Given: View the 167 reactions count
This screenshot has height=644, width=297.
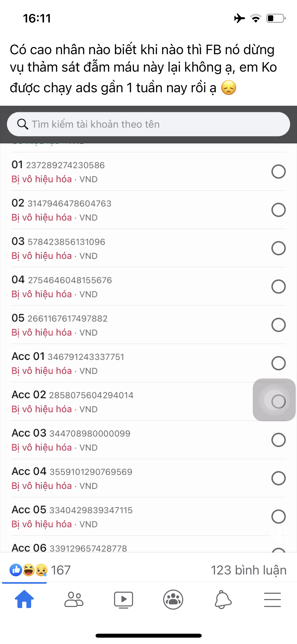Looking at the screenshot, I should 61,570.
